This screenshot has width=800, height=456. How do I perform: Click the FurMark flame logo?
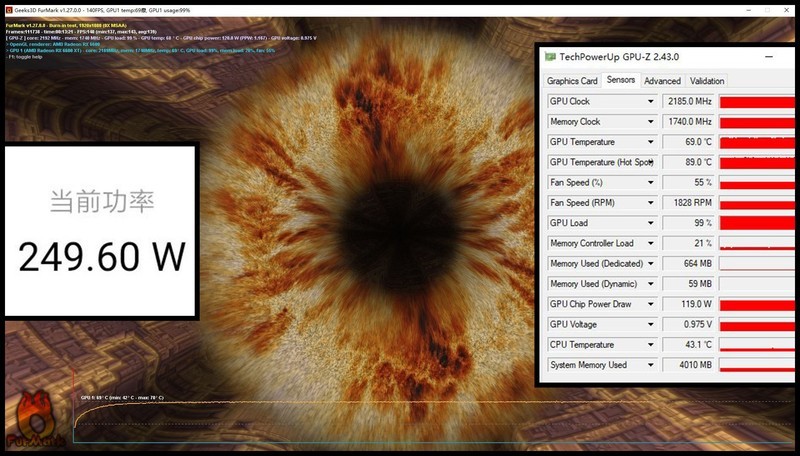[x=35, y=419]
